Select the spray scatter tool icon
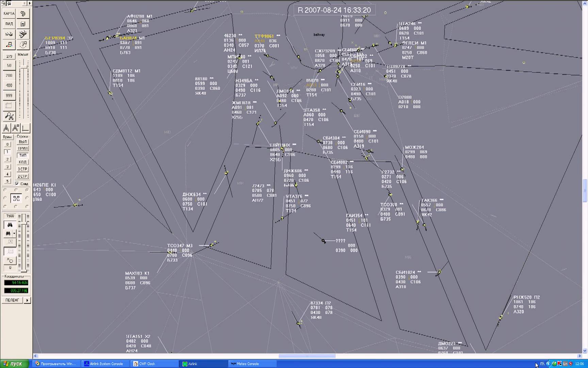Viewport: 588px width, 368px height. 23,34
